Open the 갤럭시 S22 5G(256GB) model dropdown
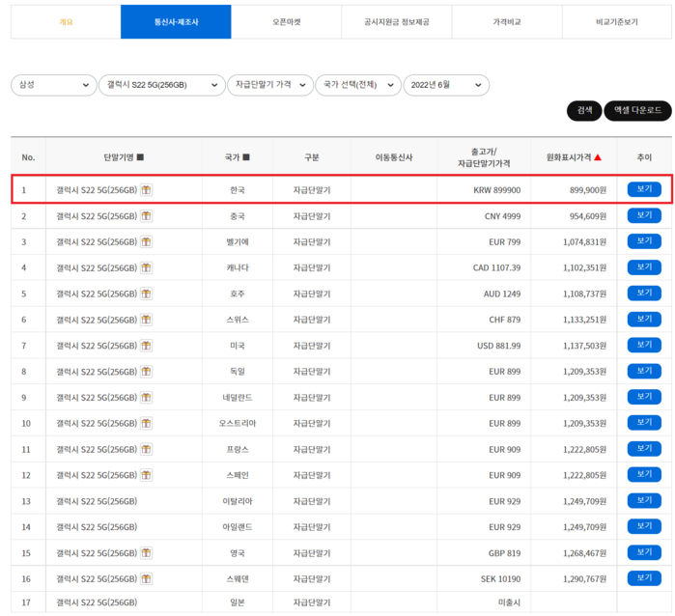The image size is (675, 616). tap(162, 85)
